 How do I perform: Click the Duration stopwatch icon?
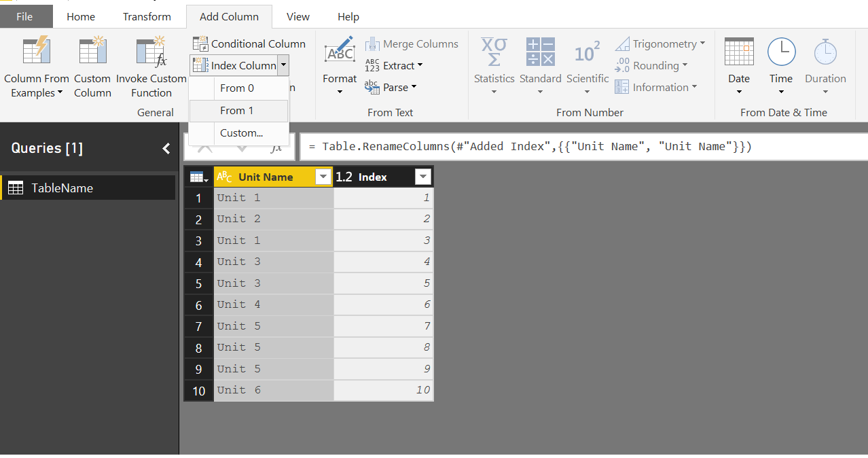click(x=825, y=52)
